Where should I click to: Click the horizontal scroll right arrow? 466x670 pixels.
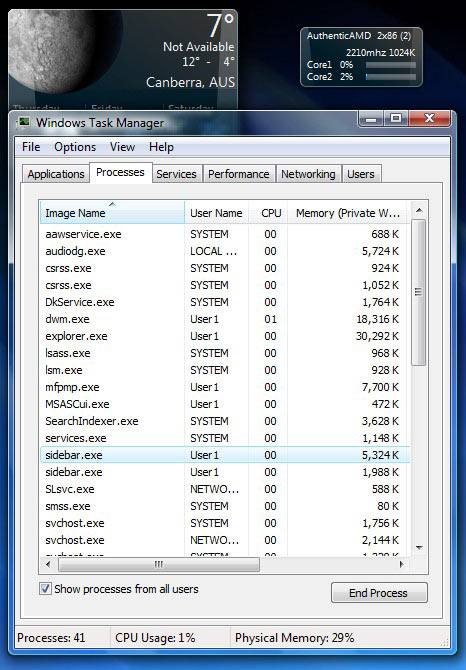coord(402,564)
